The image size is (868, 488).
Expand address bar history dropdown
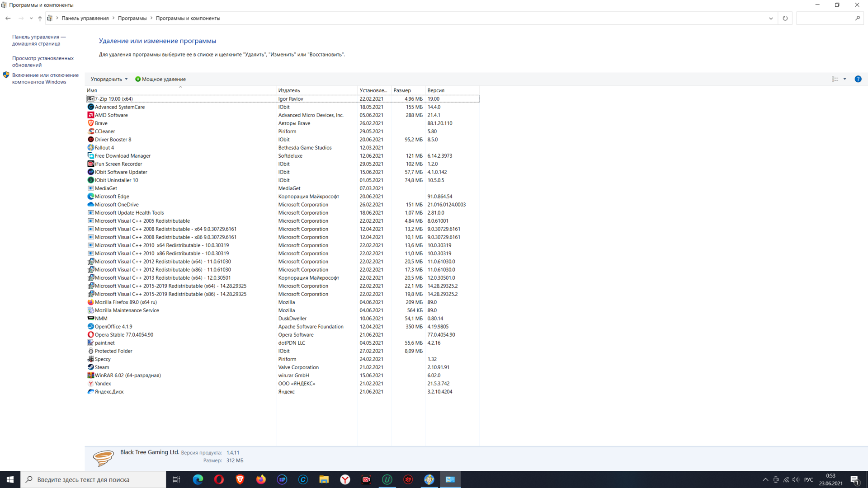pyautogui.click(x=771, y=19)
